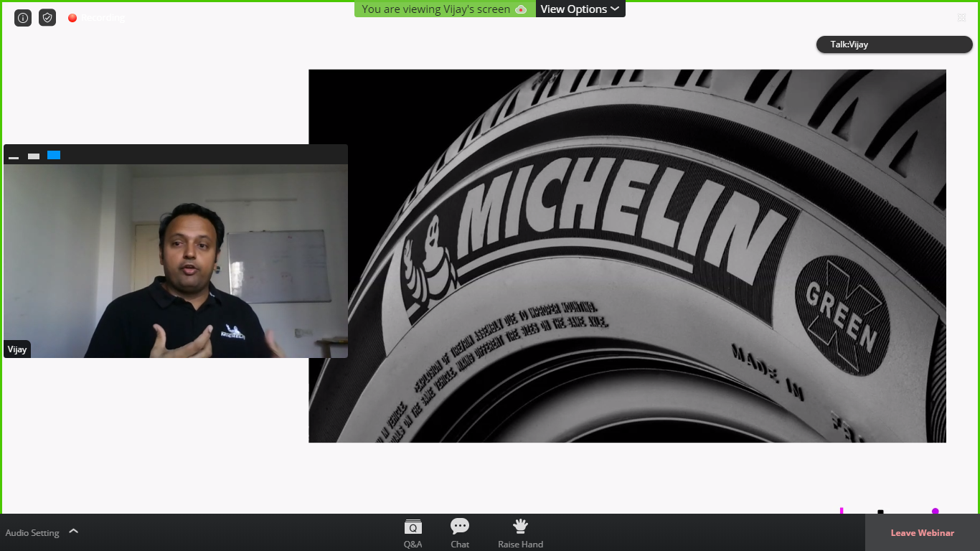The image size is (980, 551).
Task: Click the Talk:Vijay speaker pill
Action: point(894,44)
